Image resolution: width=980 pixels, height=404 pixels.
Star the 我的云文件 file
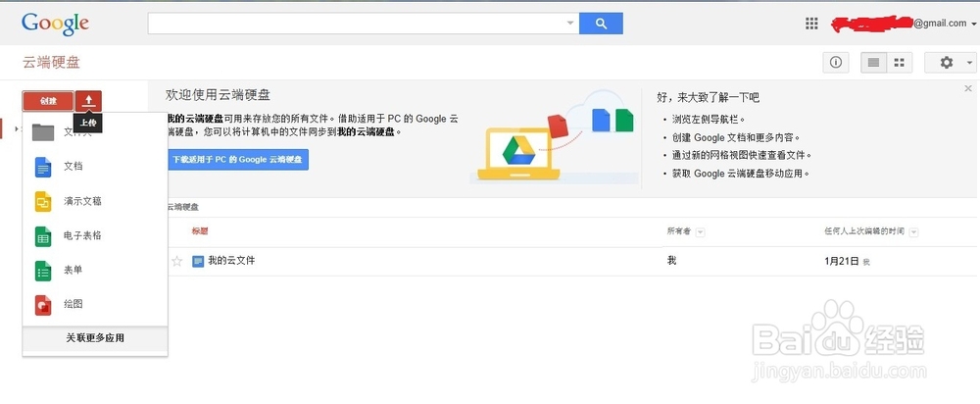[176, 261]
